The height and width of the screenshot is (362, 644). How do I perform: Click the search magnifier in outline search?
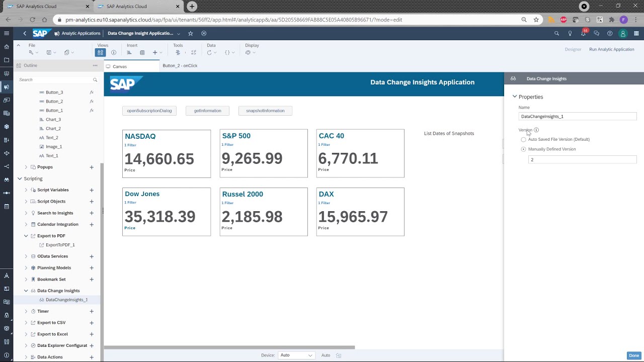[95, 80]
